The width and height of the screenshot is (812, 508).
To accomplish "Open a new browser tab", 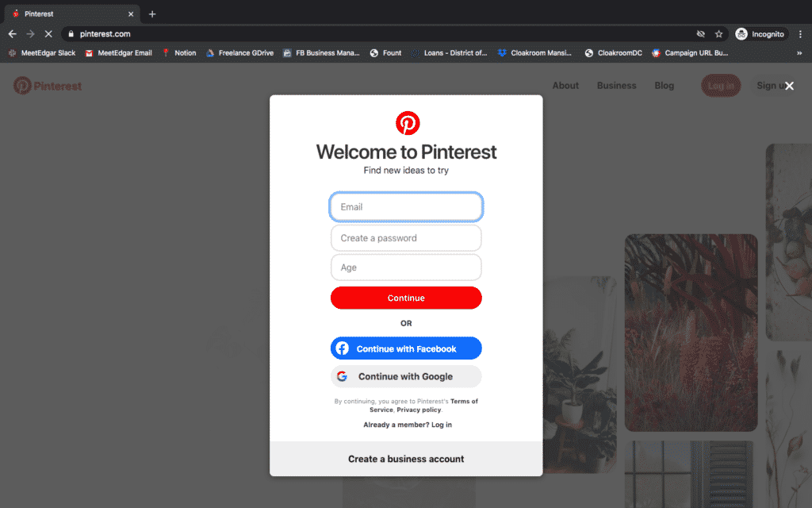I will point(152,14).
